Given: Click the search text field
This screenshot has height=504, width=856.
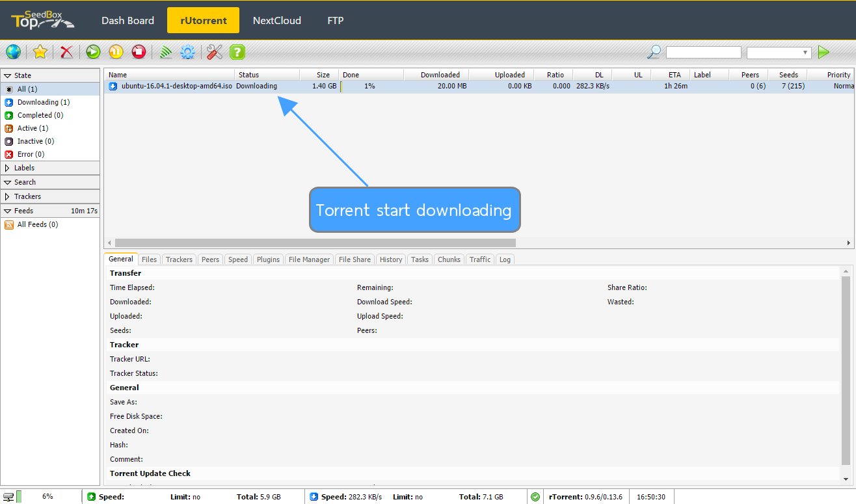Looking at the screenshot, I should 704,53.
